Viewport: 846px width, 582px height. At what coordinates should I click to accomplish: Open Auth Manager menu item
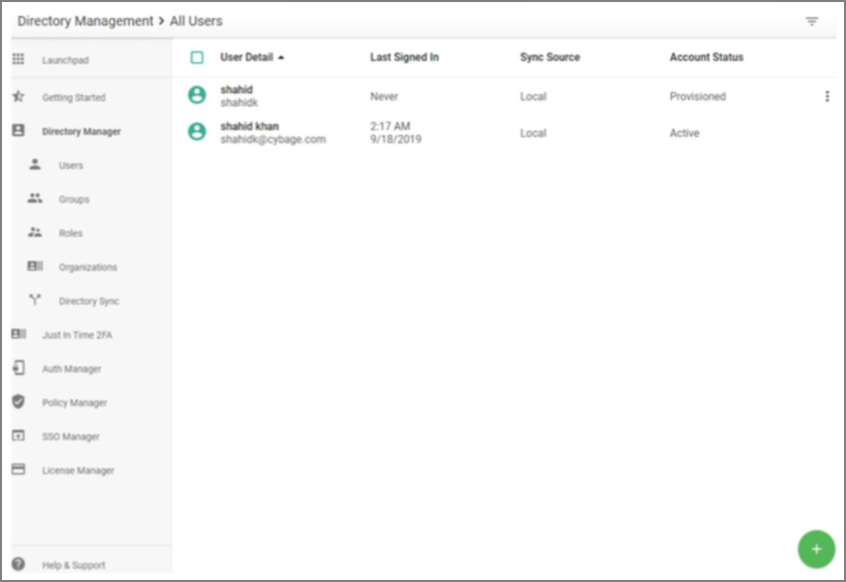[x=72, y=369]
